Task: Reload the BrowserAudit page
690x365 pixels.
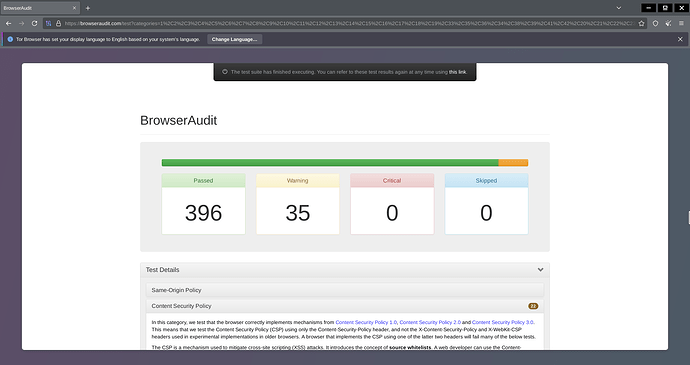Action: (34, 23)
